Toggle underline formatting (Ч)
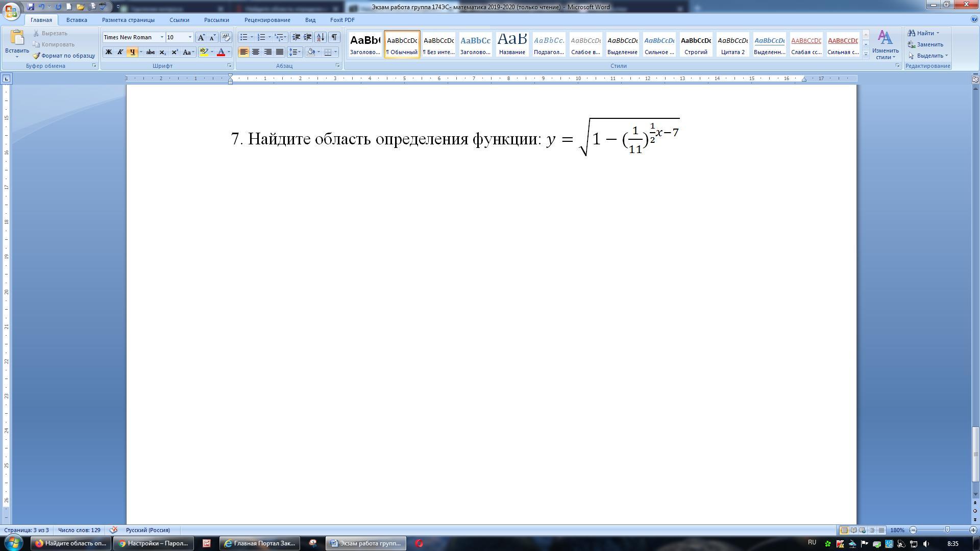Image resolution: width=980 pixels, height=551 pixels. [x=132, y=52]
